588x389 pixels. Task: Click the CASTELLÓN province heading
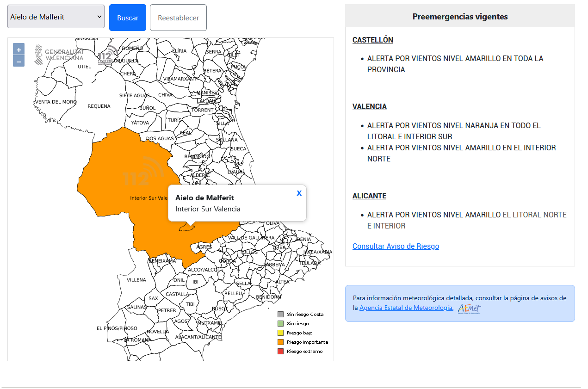click(372, 40)
